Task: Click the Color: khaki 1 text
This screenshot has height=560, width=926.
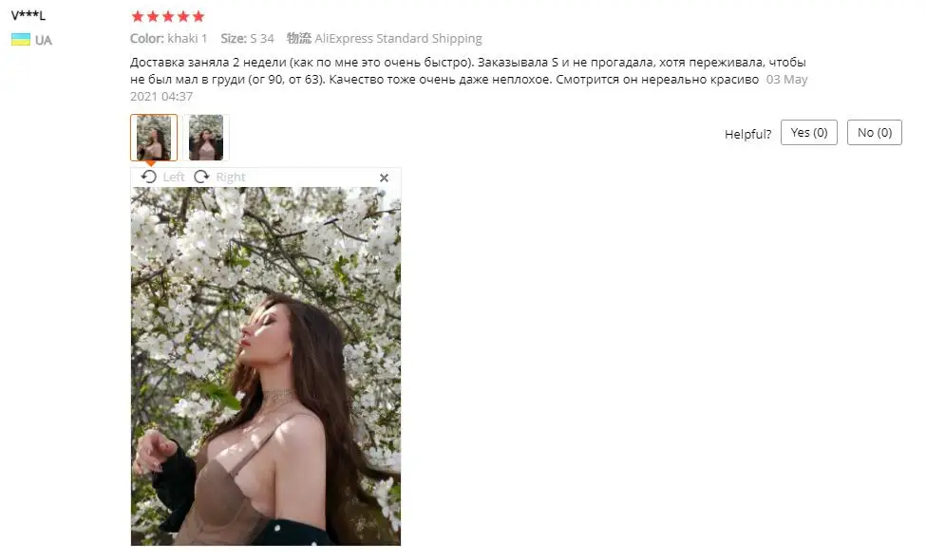Action: tap(169, 38)
